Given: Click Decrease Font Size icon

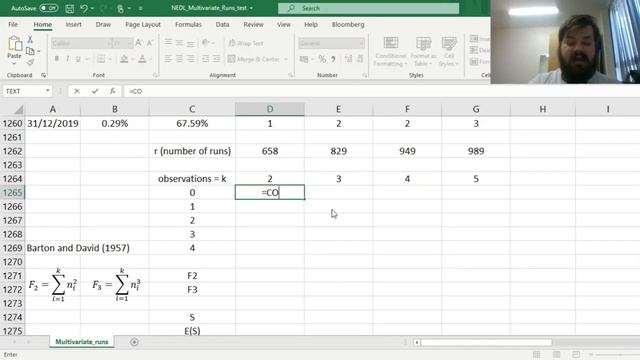Looking at the screenshot, I should (150, 43).
